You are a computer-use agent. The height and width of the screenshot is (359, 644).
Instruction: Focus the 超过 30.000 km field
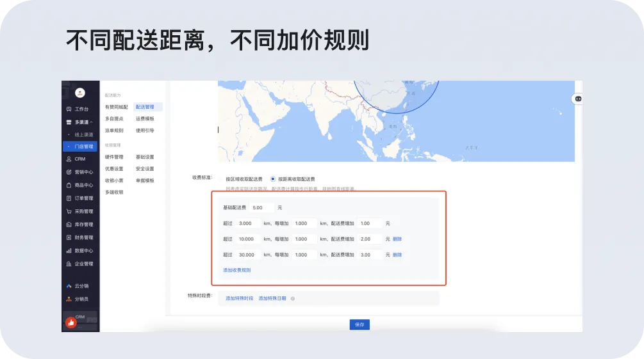(x=247, y=255)
